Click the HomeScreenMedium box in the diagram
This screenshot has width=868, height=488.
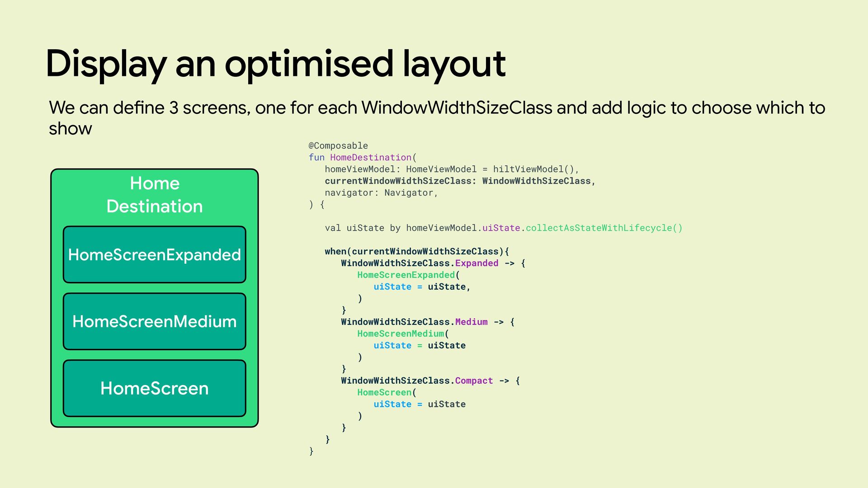pyautogui.click(x=154, y=321)
